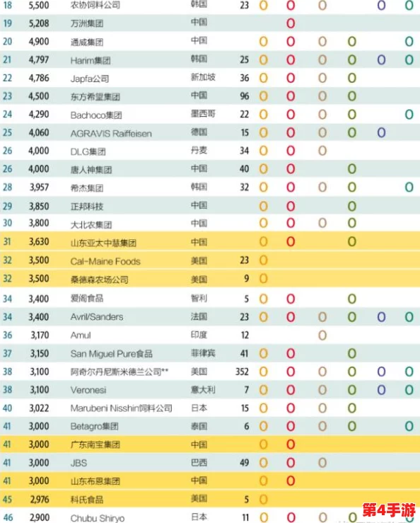Click the volume value 5,208

tap(39, 23)
